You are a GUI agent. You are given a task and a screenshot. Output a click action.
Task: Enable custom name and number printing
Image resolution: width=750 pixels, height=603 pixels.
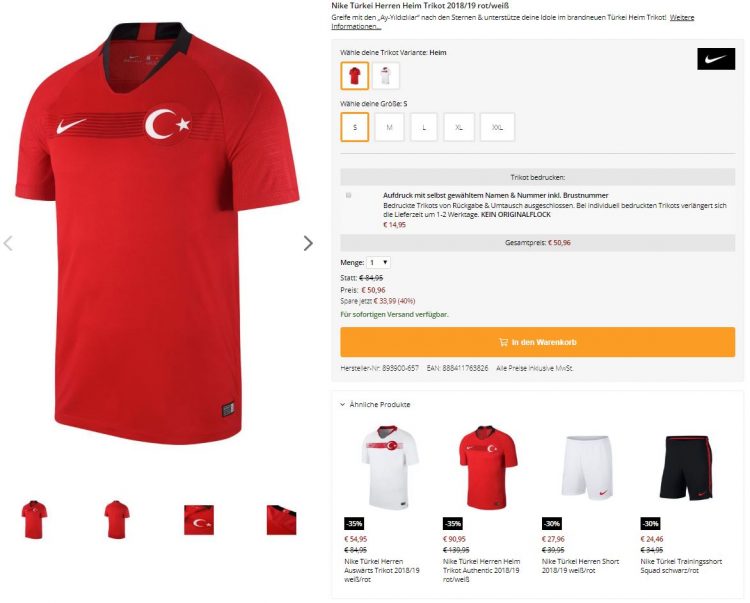(x=348, y=195)
